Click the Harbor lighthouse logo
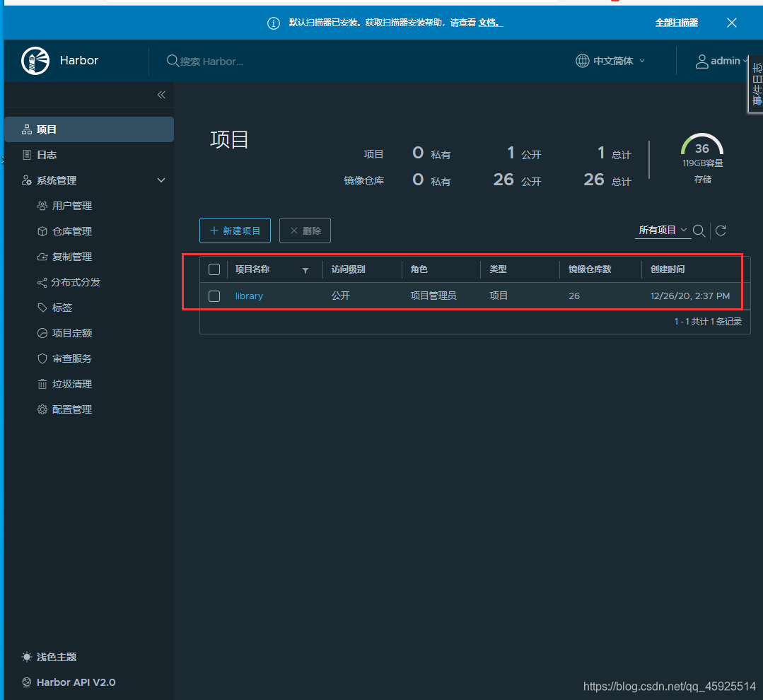This screenshot has height=700, width=763. click(x=35, y=61)
